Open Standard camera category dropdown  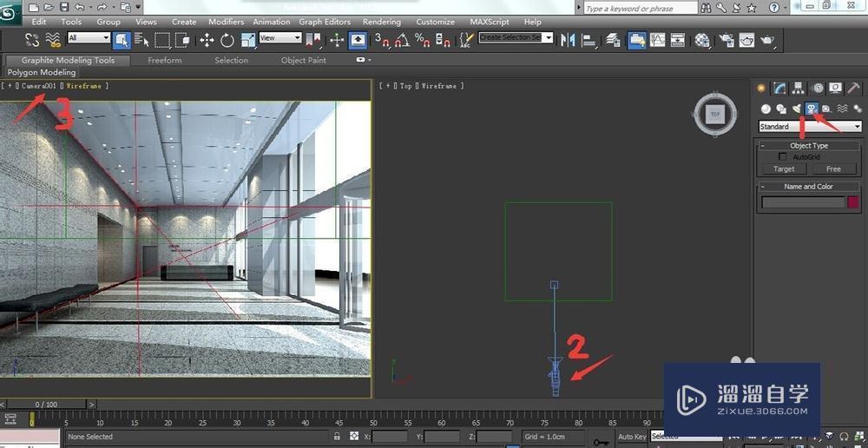pos(810,127)
